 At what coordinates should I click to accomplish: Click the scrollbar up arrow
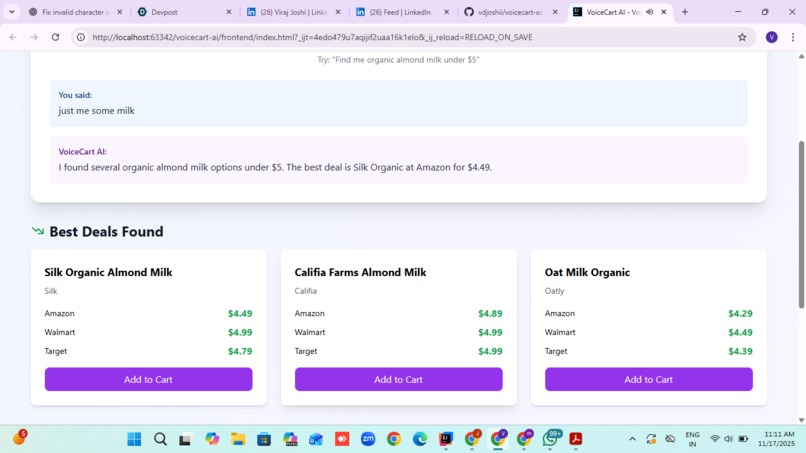click(x=801, y=56)
